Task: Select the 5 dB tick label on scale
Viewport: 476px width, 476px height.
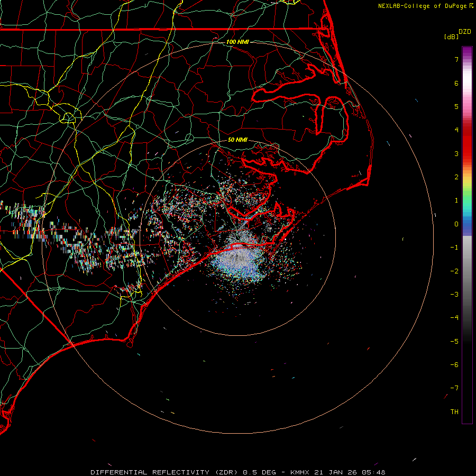Action: 456,106
